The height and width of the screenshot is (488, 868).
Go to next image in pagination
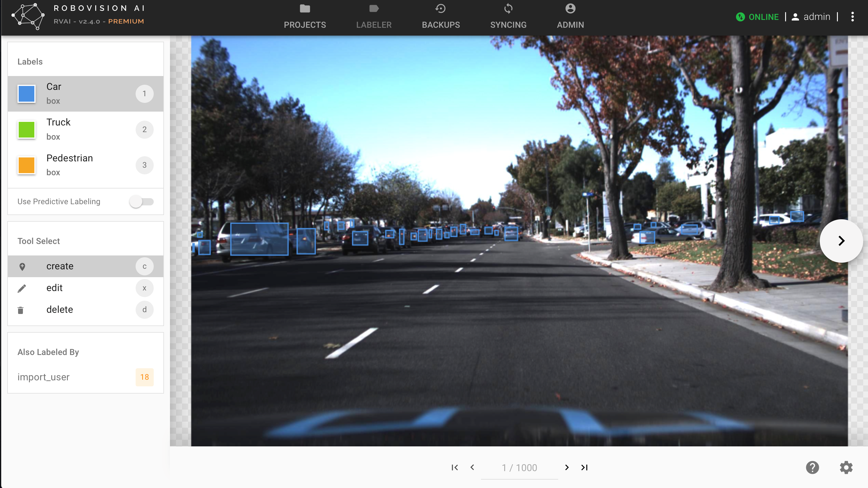(567, 467)
